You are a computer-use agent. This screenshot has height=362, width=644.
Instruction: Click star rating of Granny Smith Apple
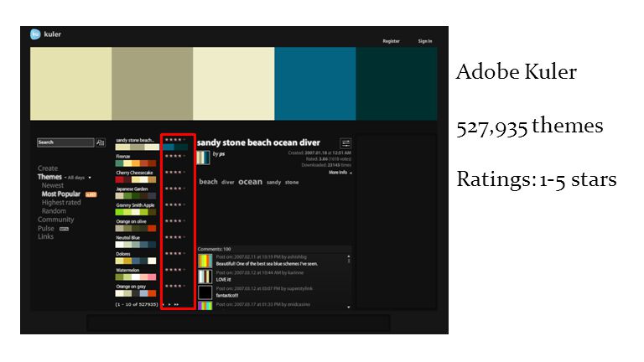tap(175, 204)
